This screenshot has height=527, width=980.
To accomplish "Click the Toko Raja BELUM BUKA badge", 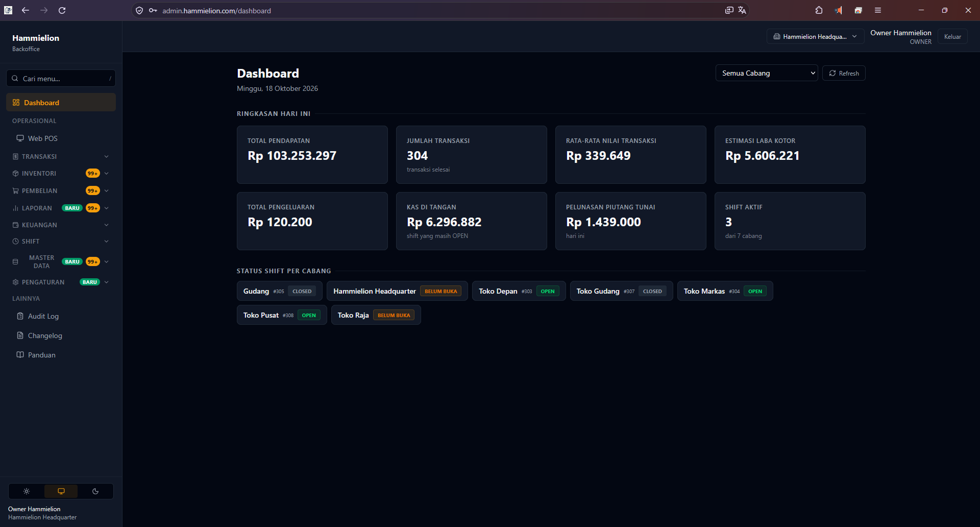I will tap(394, 315).
